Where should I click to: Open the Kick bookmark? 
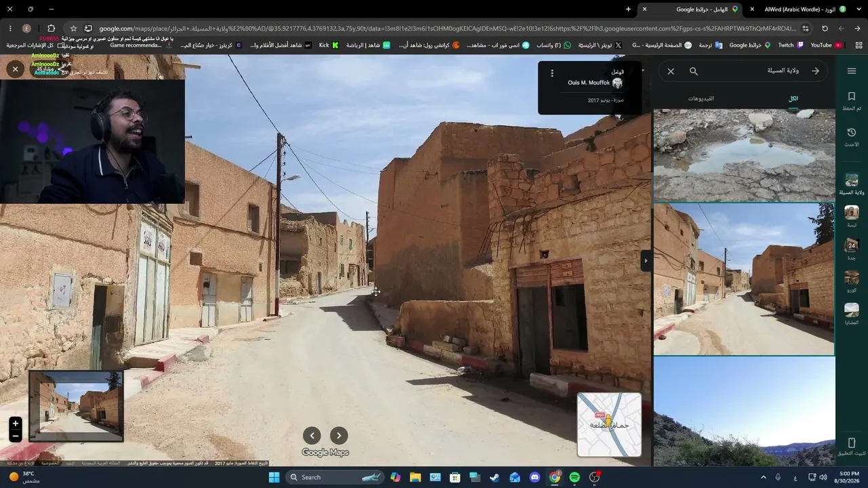328,45
